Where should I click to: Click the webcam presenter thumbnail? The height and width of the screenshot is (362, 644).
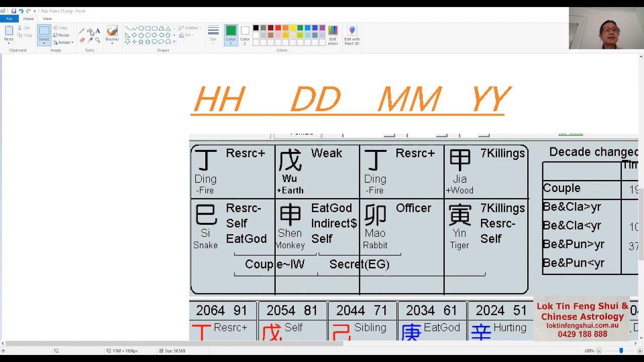pyautogui.click(x=606, y=28)
